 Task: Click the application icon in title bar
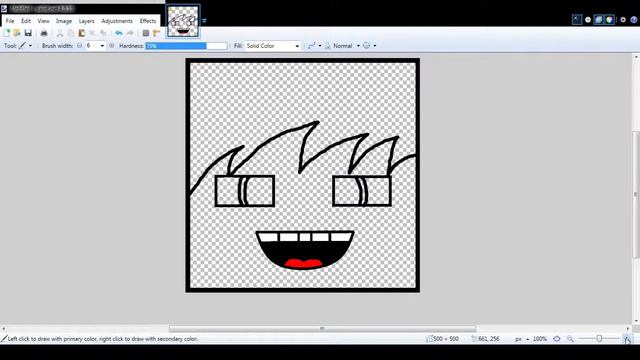click(x=4, y=8)
